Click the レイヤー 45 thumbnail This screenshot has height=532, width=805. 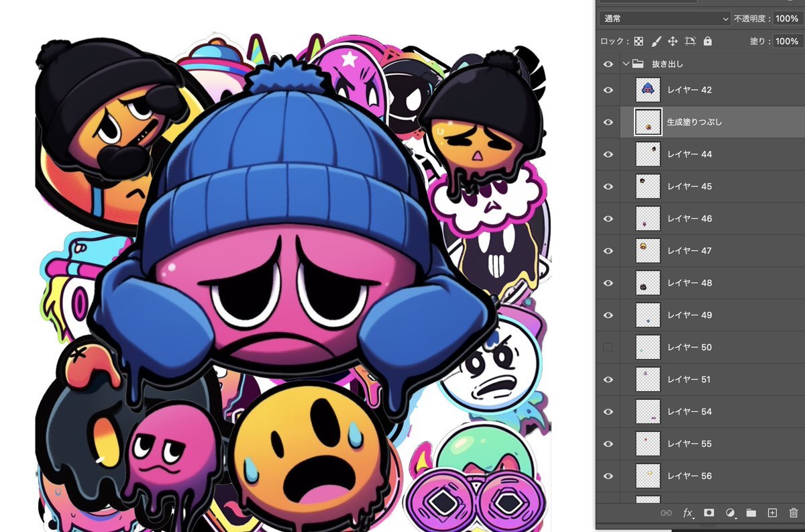tap(648, 187)
